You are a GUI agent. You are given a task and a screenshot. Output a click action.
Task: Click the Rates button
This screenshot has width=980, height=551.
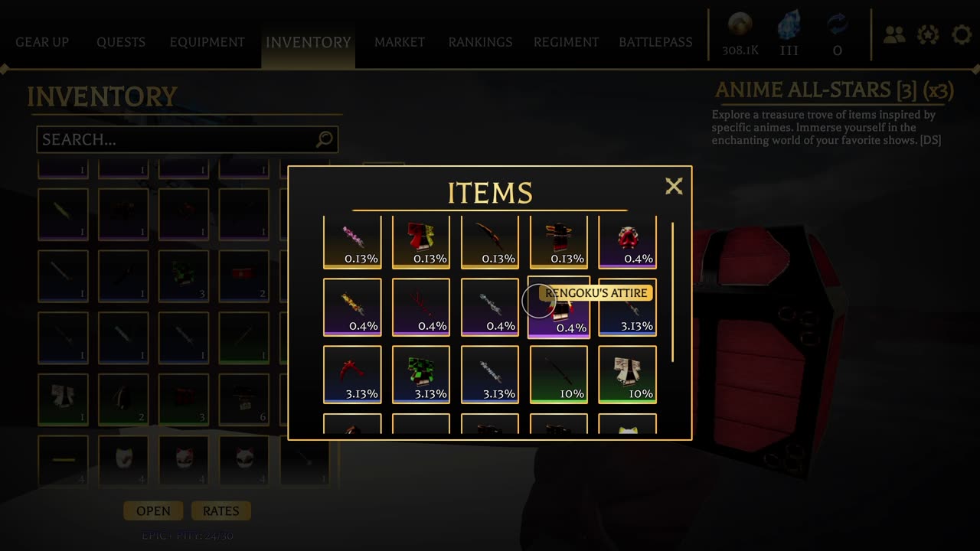click(221, 511)
